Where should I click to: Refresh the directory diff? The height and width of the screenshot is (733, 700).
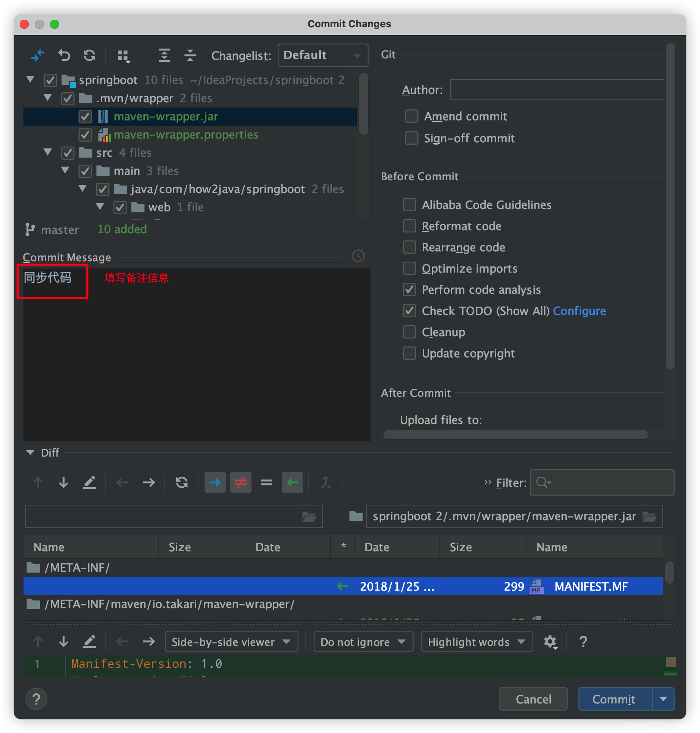point(182,482)
